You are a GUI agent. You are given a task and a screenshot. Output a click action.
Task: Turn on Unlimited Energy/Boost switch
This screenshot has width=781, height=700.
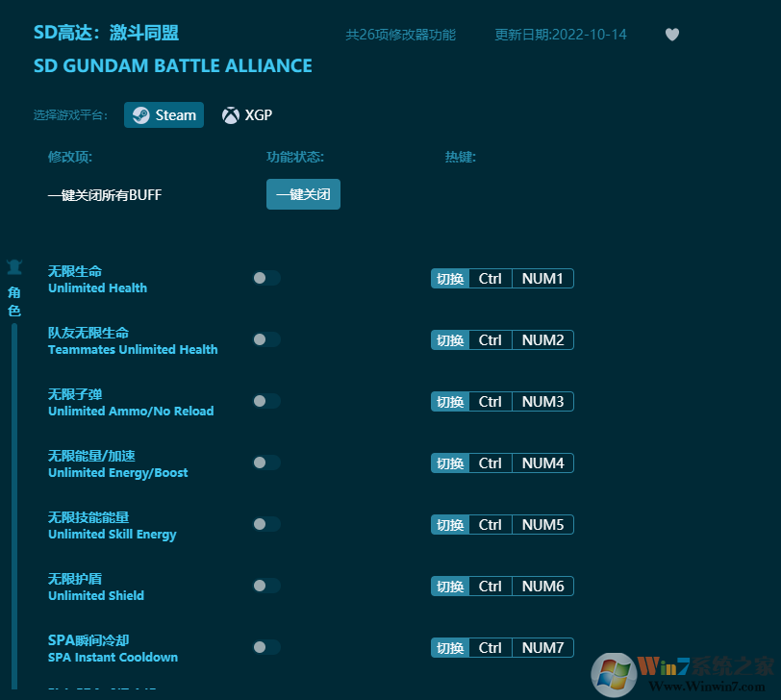pos(266,462)
